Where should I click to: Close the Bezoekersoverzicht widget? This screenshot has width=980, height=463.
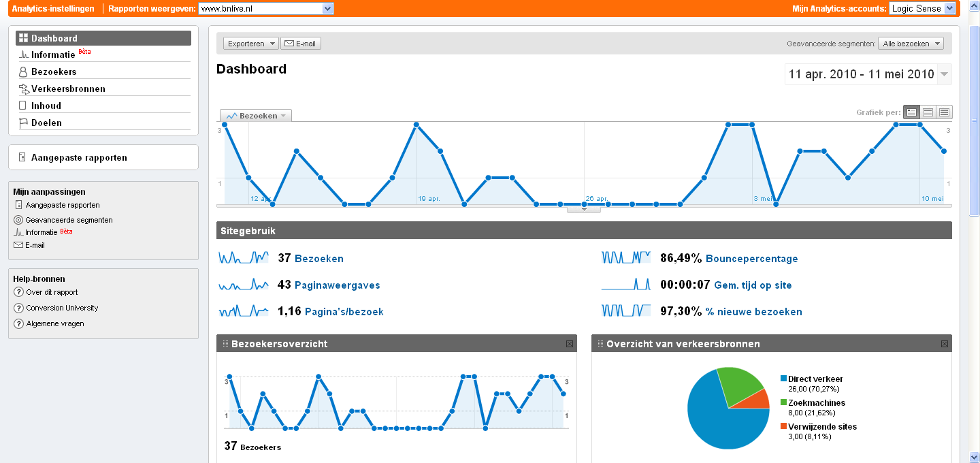[570, 344]
